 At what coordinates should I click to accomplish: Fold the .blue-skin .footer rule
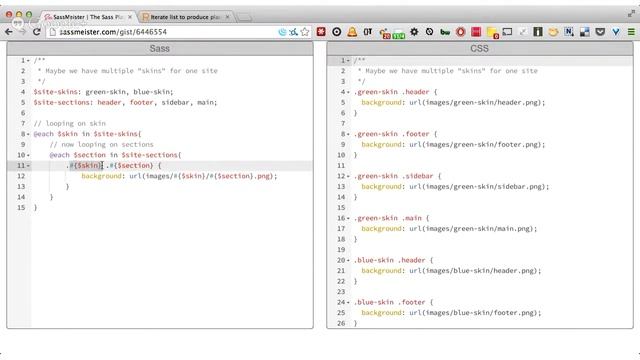[x=348, y=302]
